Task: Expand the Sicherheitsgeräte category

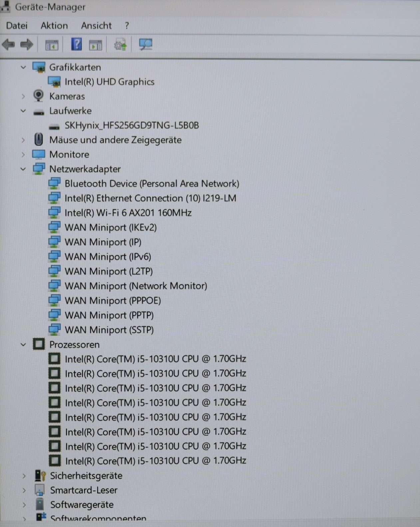Action: tap(24, 476)
